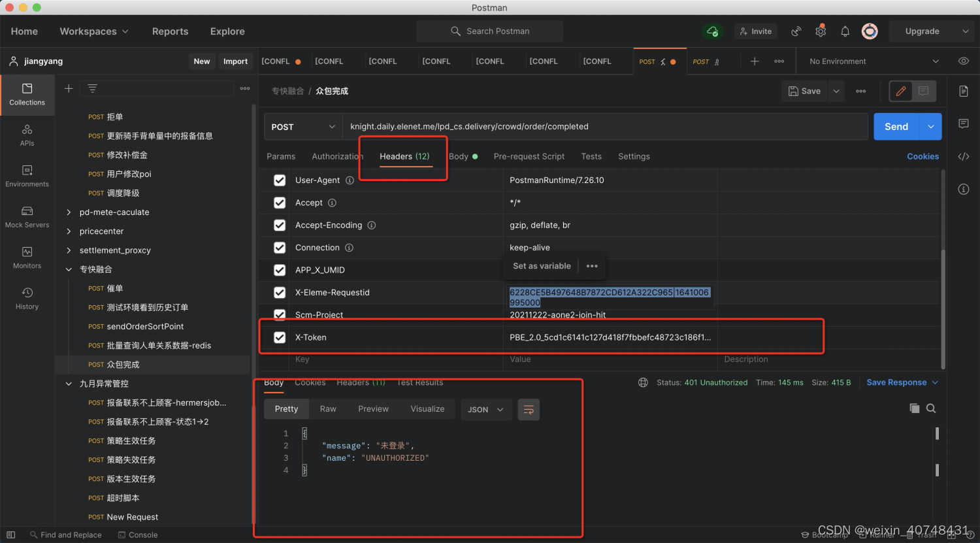Uncheck the X-Token header checkbox

tap(280, 337)
